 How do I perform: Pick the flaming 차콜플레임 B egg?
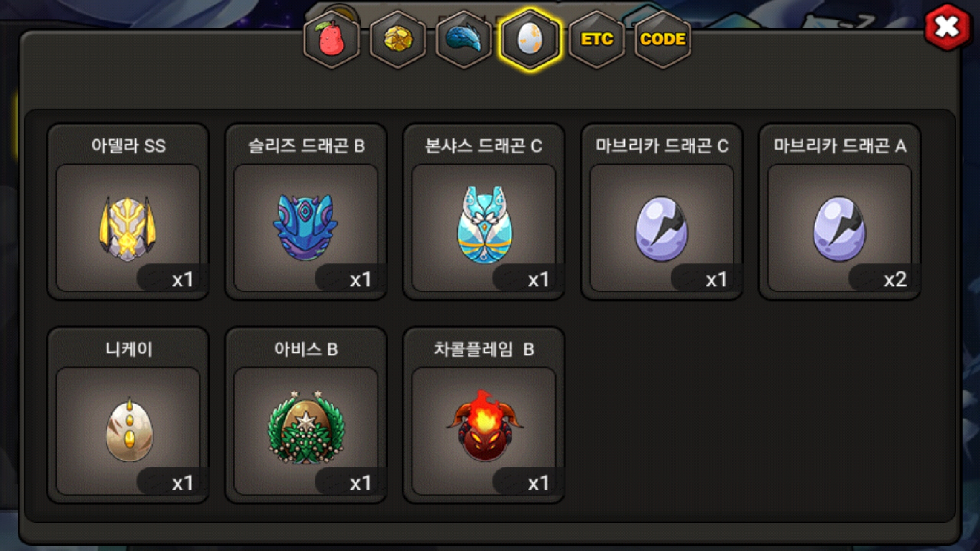pyautogui.click(x=483, y=431)
